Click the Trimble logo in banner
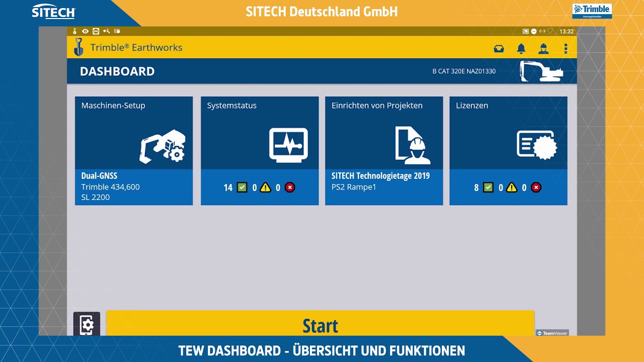Image resolution: width=644 pixels, height=362 pixels. click(592, 11)
